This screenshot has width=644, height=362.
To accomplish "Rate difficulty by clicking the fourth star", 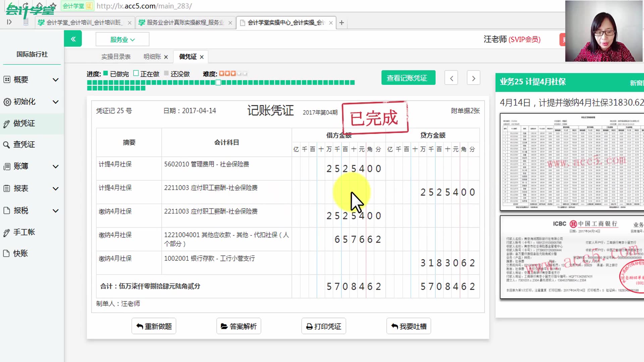I will (x=239, y=73).
